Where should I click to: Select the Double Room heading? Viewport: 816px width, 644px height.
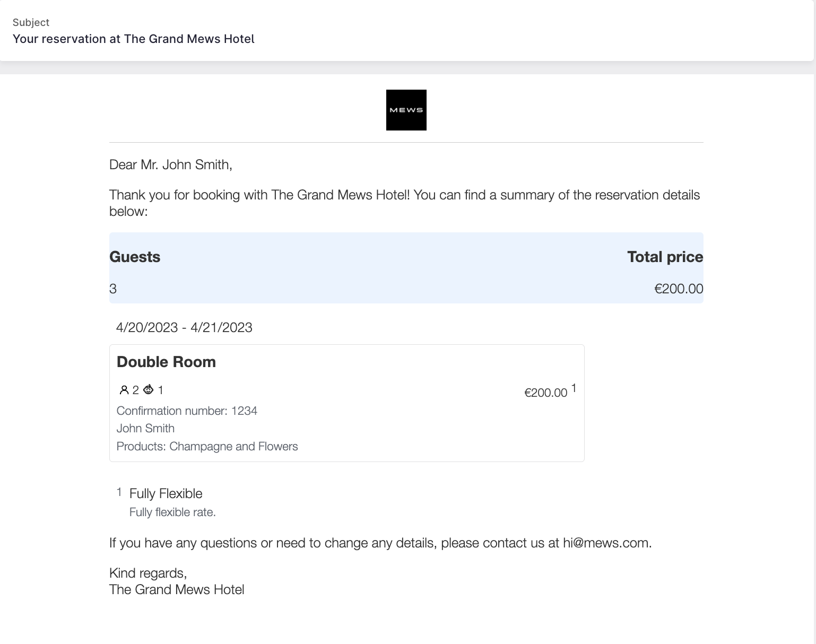(166, 362)
